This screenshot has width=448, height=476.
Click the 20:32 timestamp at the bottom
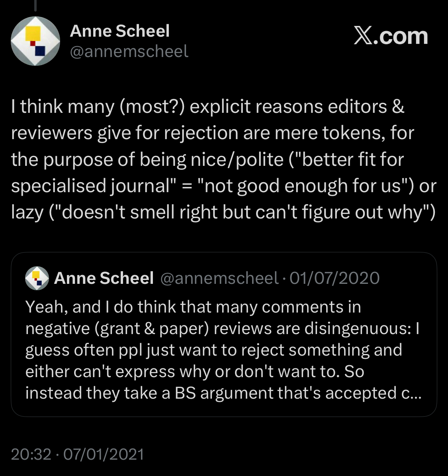coord(31,454)
